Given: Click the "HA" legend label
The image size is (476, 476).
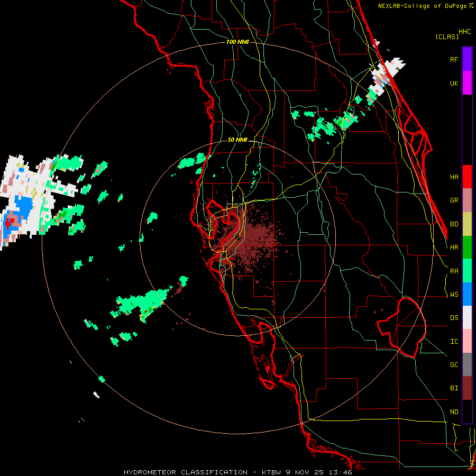Looking at the screenshot, I should click(454, 177).
